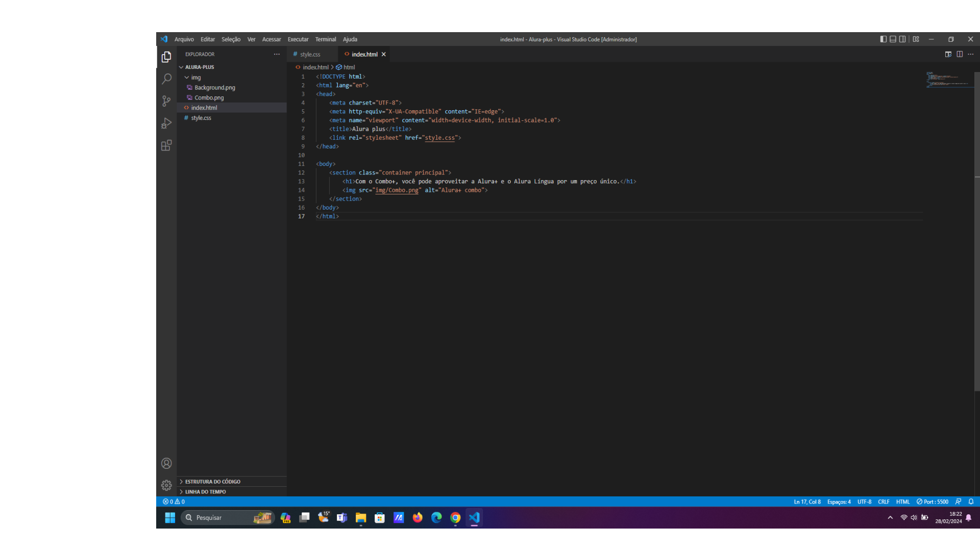
Task: Open Microsoft Teams from the taskbar
Action: point(342,518)
